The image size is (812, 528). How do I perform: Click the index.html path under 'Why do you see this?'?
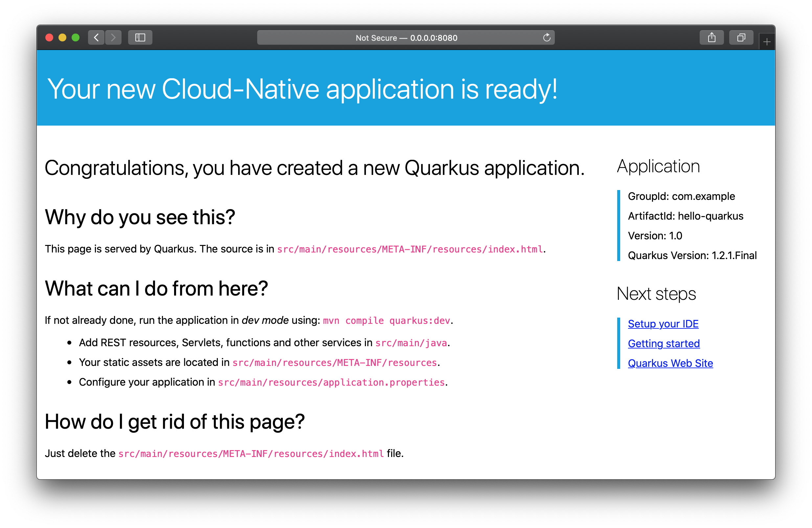[410, 249]
